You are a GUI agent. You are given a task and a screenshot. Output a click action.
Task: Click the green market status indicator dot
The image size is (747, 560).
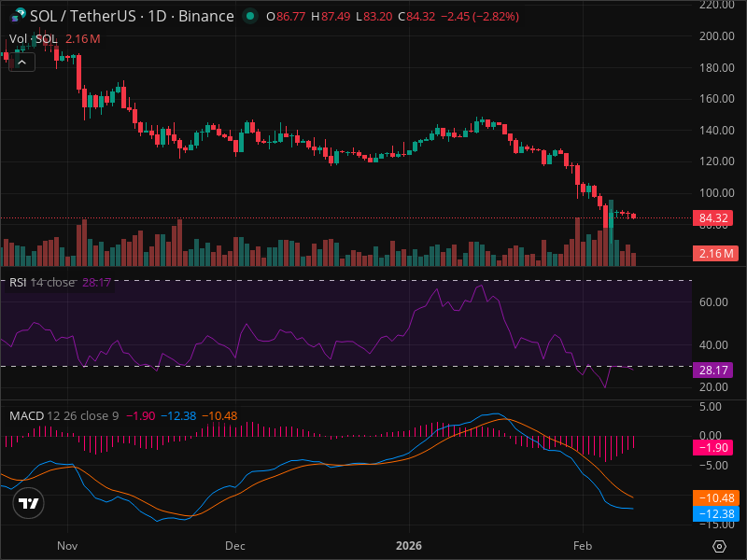pyautogui.click(x=249, y=16)
